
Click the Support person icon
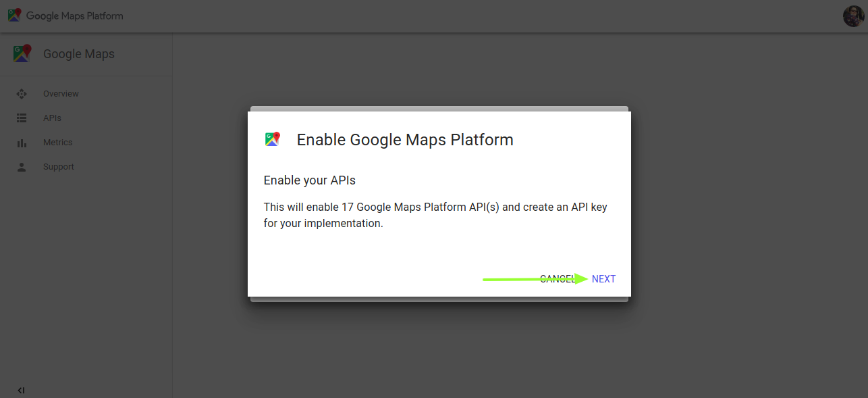(22, 167)
